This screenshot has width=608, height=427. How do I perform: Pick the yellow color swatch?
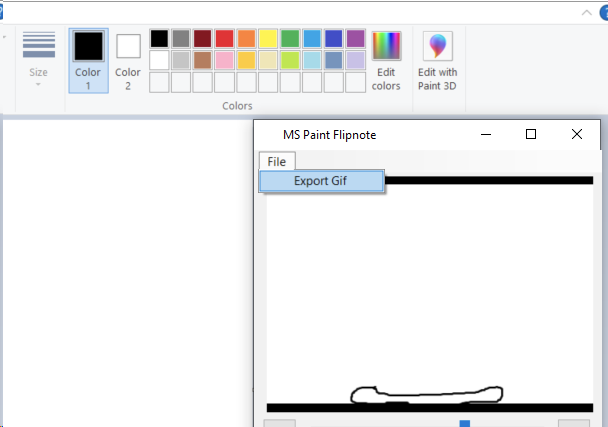[268, 38]
